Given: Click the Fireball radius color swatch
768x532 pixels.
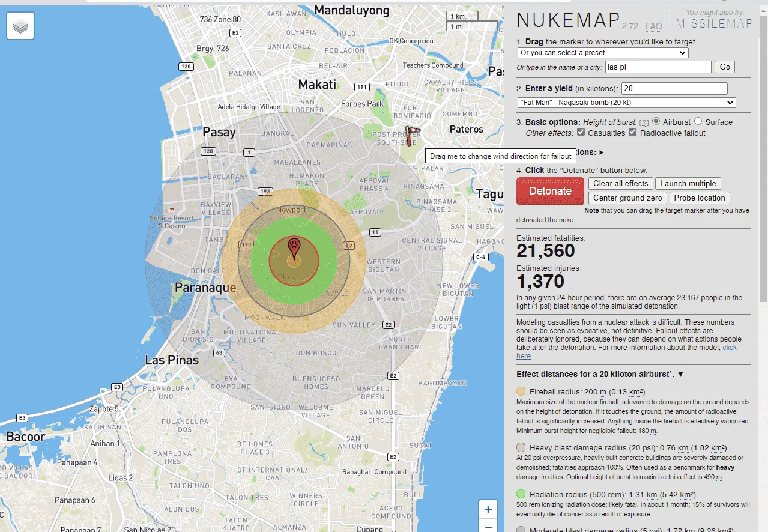Looking at the screenshot, I should coord(521,391).
